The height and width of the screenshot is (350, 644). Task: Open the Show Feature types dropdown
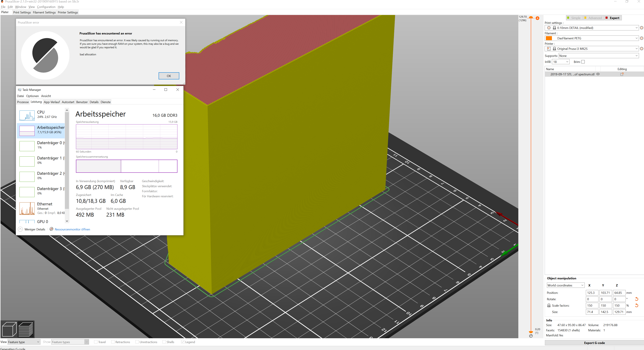click(70, 342)
